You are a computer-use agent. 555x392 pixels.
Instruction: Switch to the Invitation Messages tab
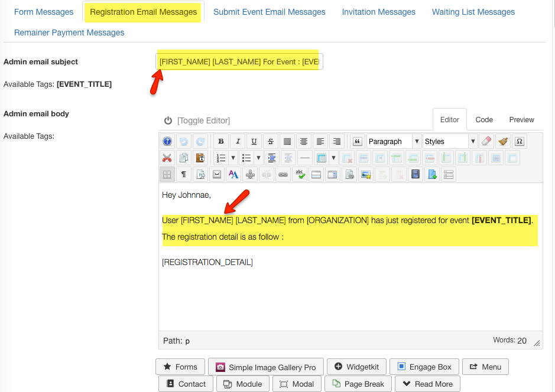[x=378, y=11]
